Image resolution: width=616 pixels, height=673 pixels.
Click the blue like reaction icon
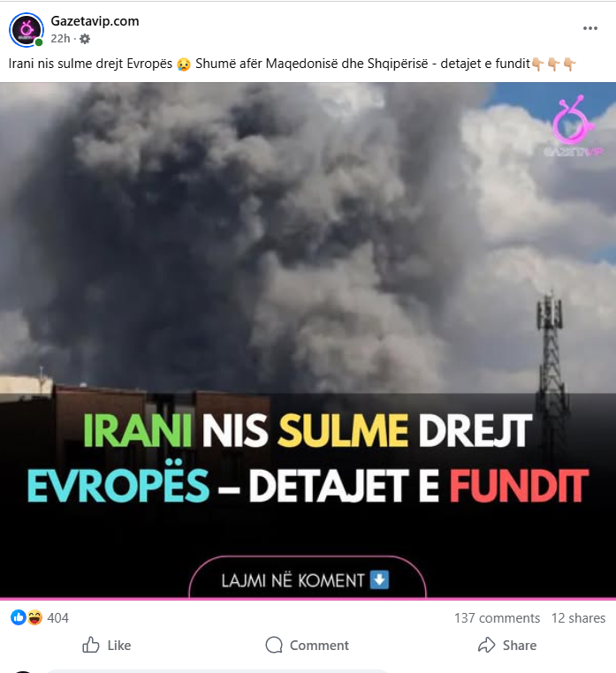point(18,617)
